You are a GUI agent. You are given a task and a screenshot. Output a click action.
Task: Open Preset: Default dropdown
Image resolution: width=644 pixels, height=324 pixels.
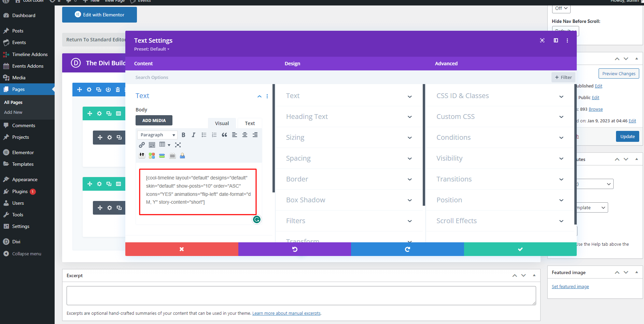[x=152, y=49]
